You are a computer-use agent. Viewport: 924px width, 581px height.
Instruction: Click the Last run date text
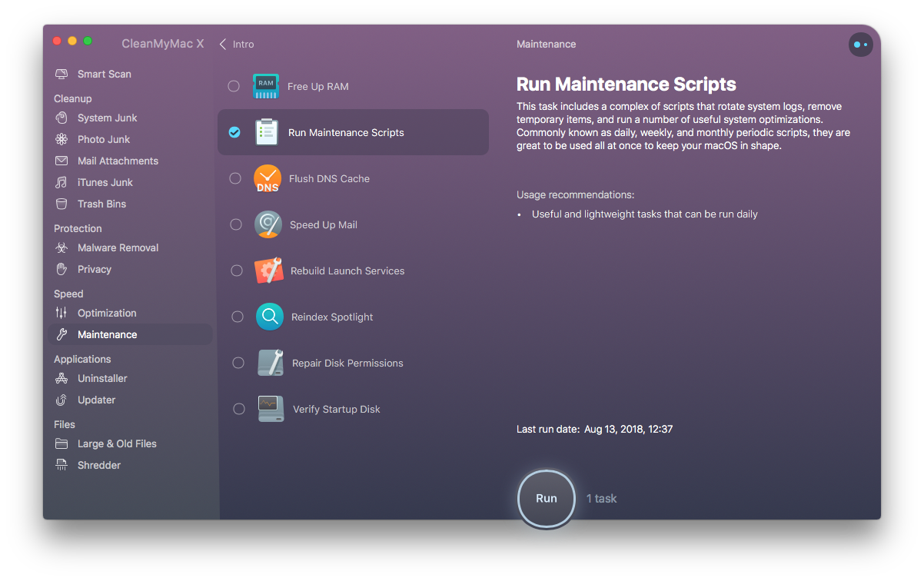pyautogui.click(x=595, y=429)
